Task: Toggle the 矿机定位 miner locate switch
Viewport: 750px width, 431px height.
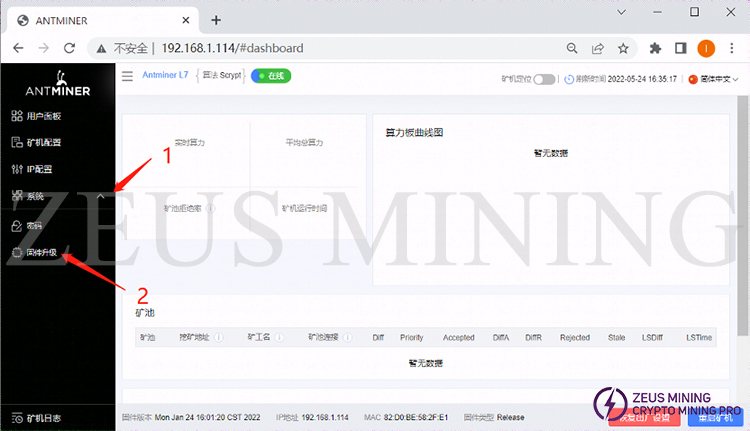Action: click(x=544, y=79)
